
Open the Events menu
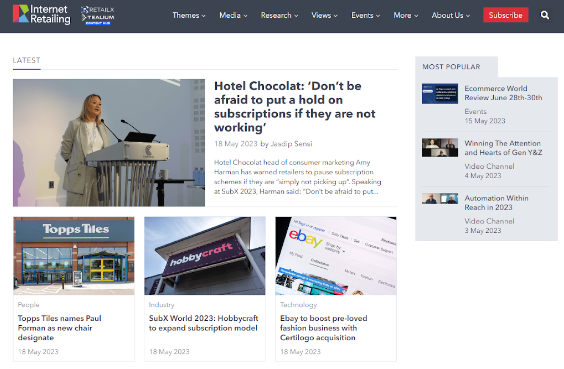pos(365,15)
